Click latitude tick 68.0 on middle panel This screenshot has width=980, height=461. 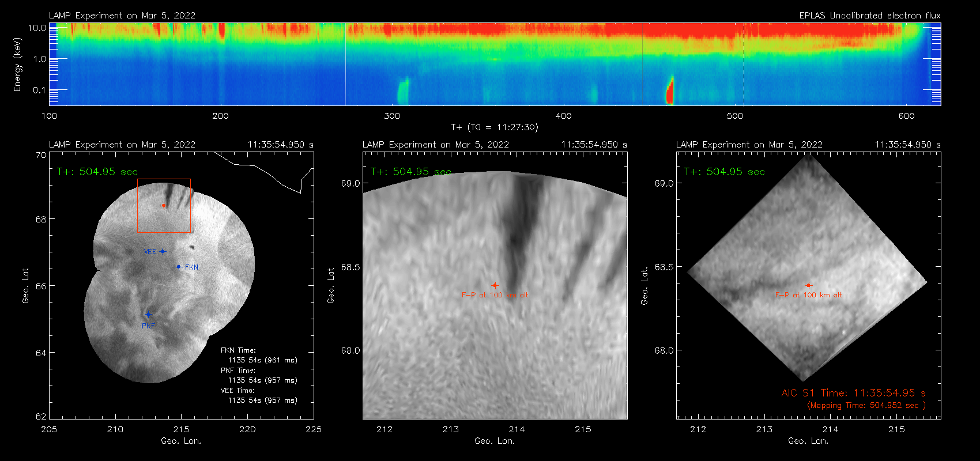tap(350, 350)
